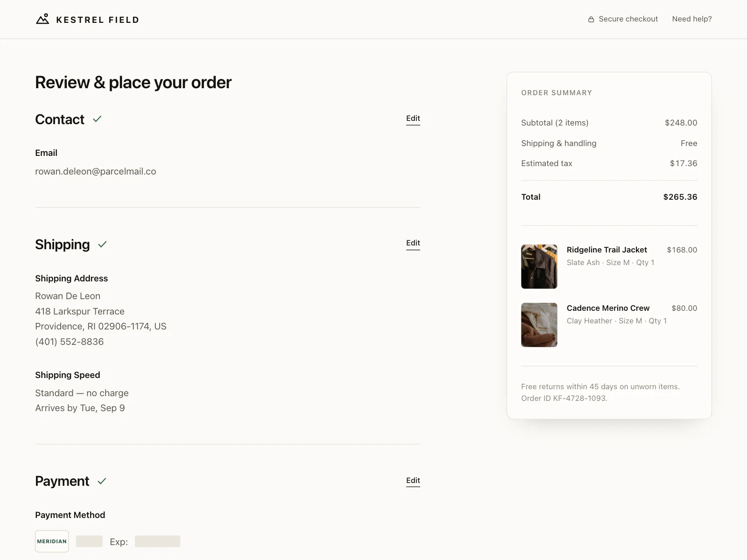The image size is (747, 560).
Task: Open the Ridgeline Trail Jacket thumbnail
Action: pos(539,266)
